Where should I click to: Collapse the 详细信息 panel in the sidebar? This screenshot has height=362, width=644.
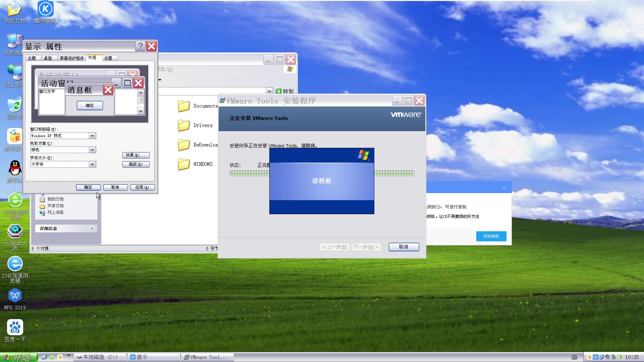click(x=92, y=228)
